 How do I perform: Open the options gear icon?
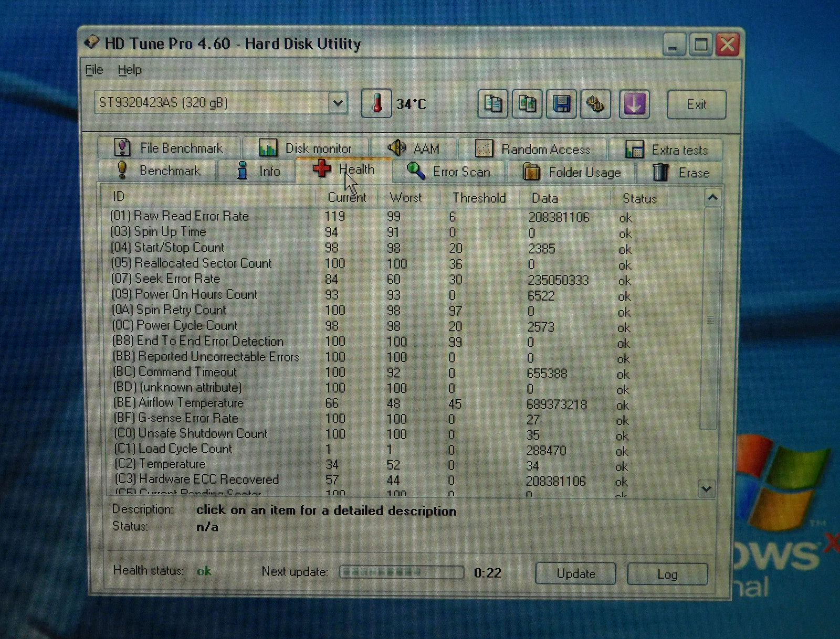[595, 104]
